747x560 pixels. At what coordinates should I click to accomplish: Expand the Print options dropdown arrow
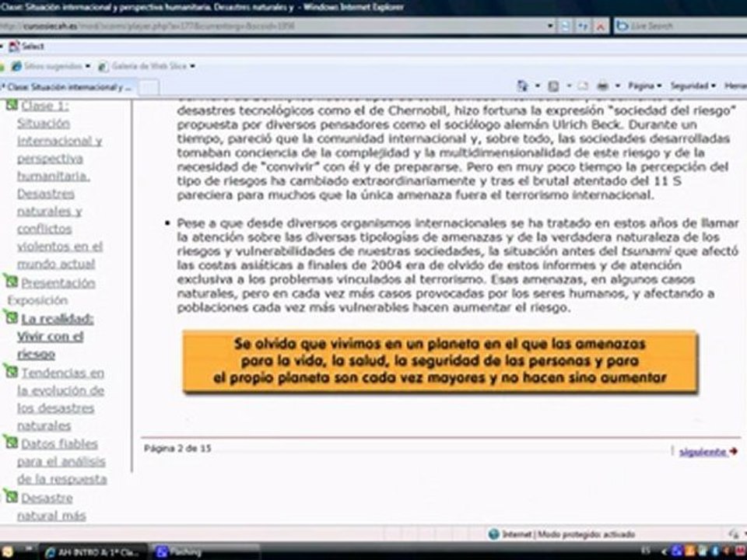618,86
